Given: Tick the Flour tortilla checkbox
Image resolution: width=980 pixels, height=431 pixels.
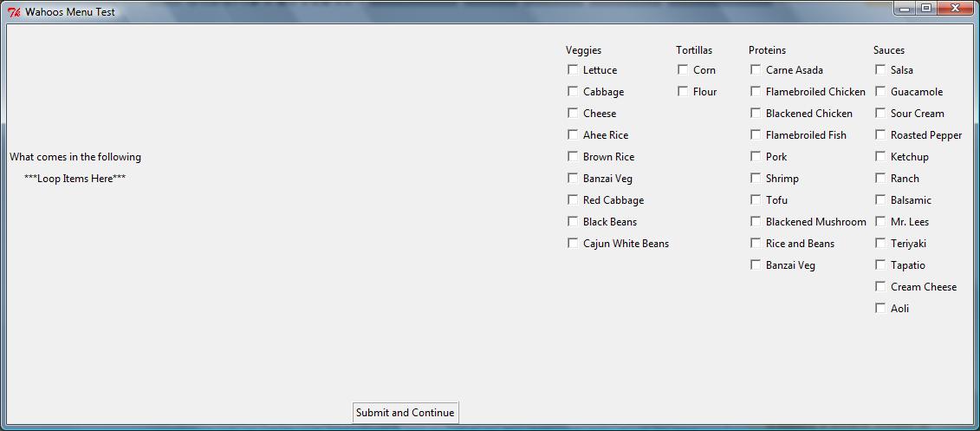Looking at the screenshot, I should 683,91.
